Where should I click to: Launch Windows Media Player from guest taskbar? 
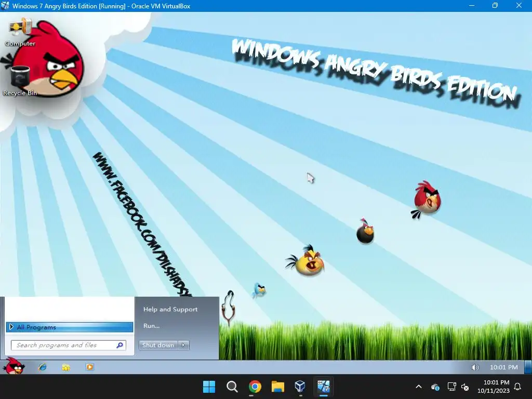point(89,367)
